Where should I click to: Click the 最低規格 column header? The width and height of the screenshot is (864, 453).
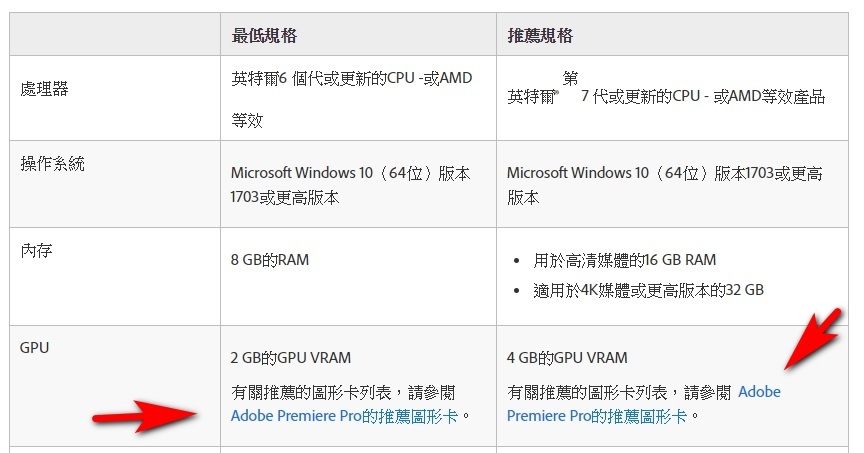(x=264, y=36)
